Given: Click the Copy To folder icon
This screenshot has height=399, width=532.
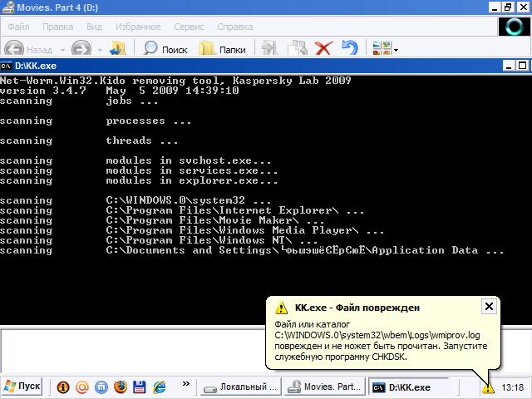Looking at the screenshot, I should tap(297, 49).
